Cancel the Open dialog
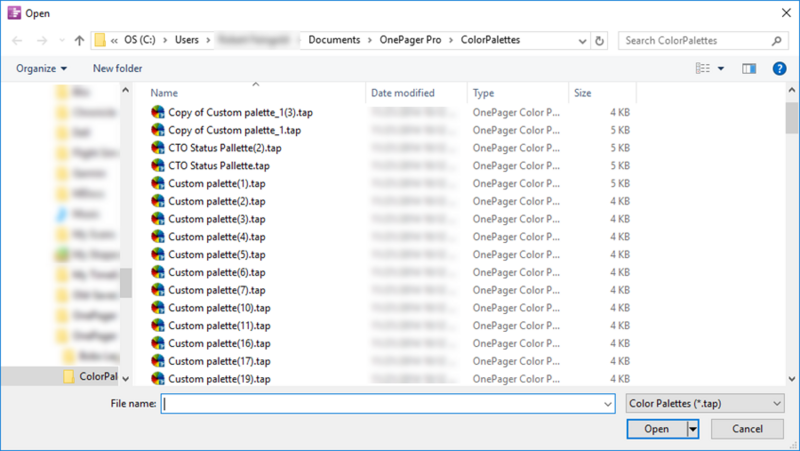 (747, 429)
